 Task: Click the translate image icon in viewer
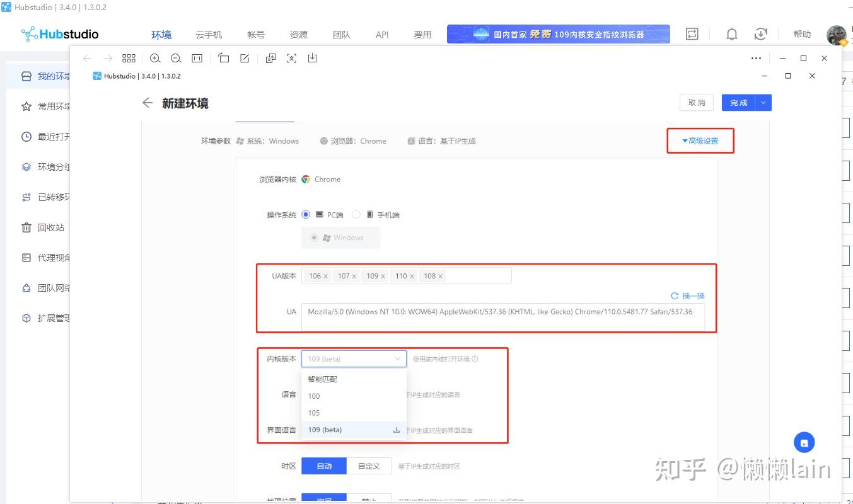point(270,58)
